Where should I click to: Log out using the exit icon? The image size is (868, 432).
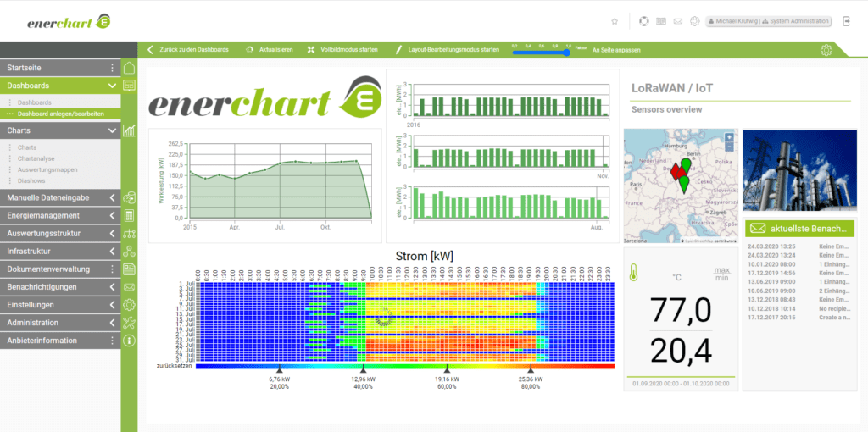(846, 21)
